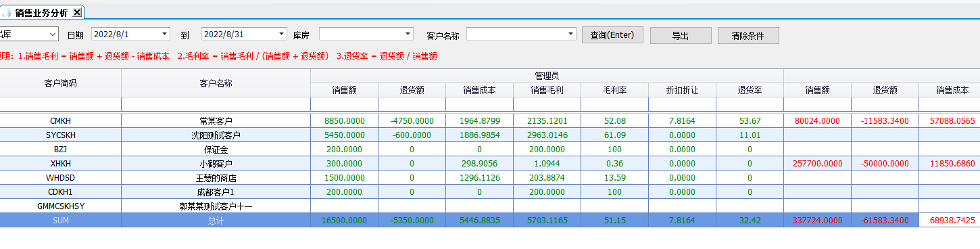Select the SYCSKH row code

61,135
